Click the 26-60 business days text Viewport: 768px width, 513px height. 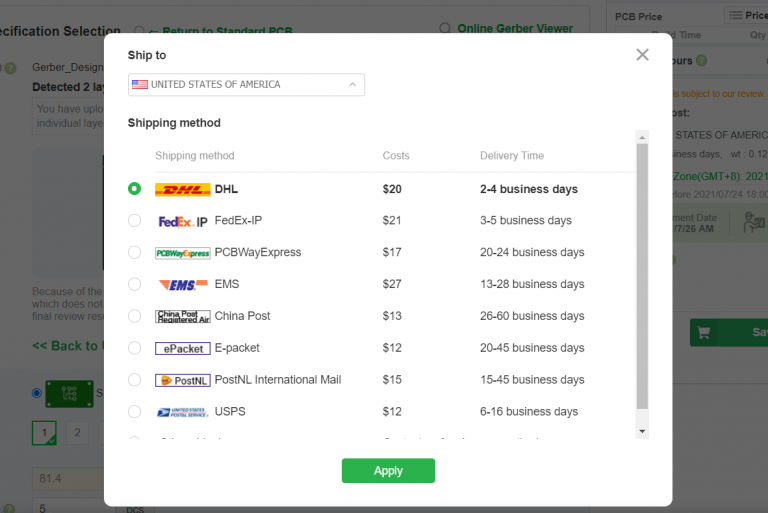tap(532, 316)
